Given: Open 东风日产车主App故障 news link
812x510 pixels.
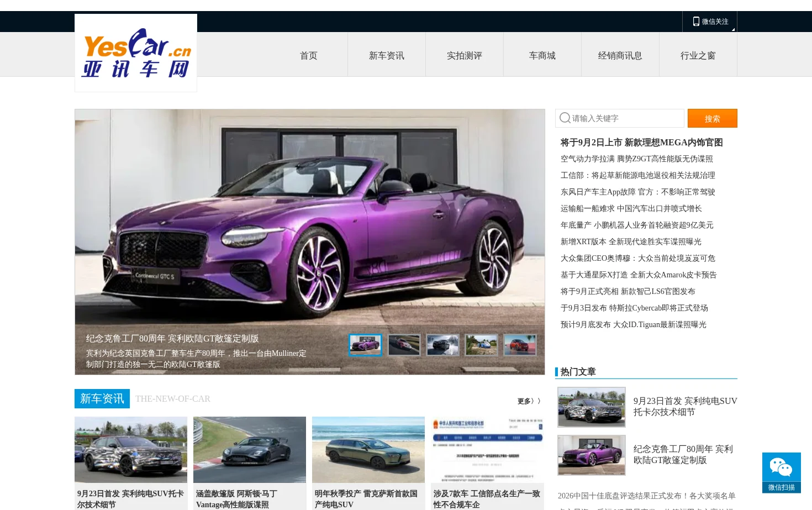Looking at the screenshot, I should (x=638, y=192).
